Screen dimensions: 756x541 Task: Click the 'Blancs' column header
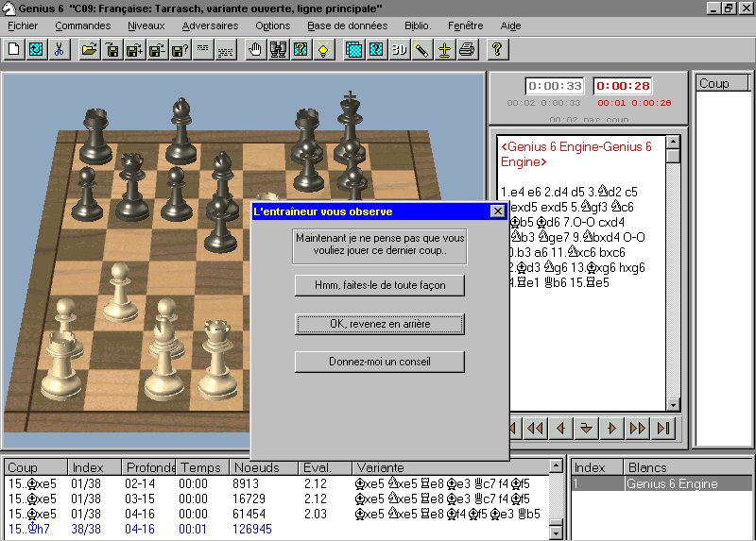(x=689, y=467)
